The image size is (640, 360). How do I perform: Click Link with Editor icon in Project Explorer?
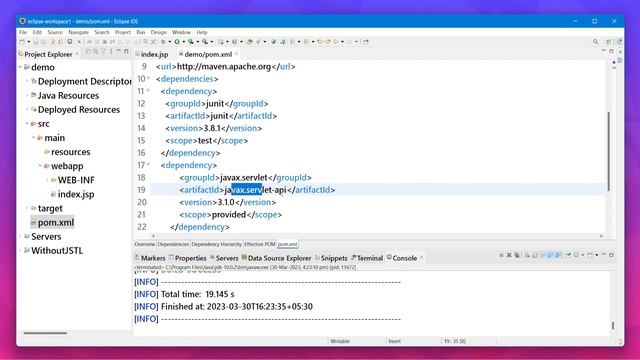coord(96,51)
